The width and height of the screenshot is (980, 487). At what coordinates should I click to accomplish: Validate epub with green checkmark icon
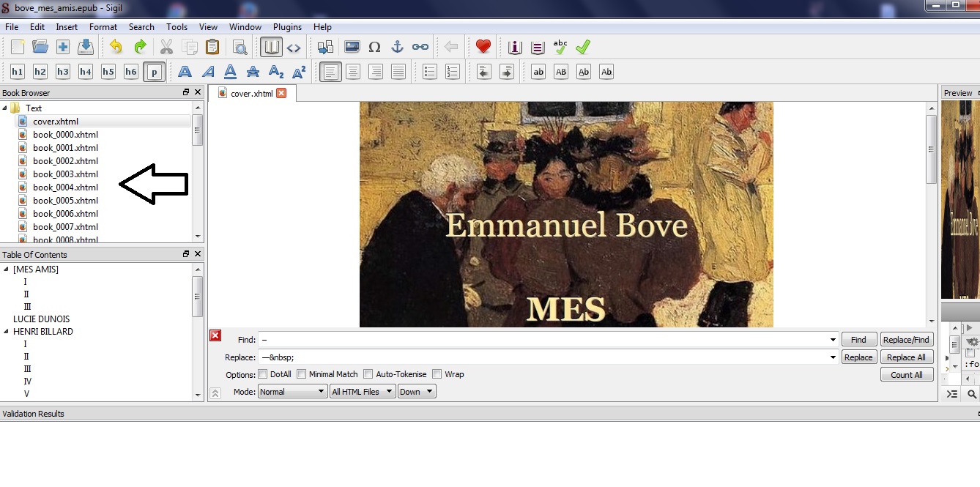[x=583, y=47]
